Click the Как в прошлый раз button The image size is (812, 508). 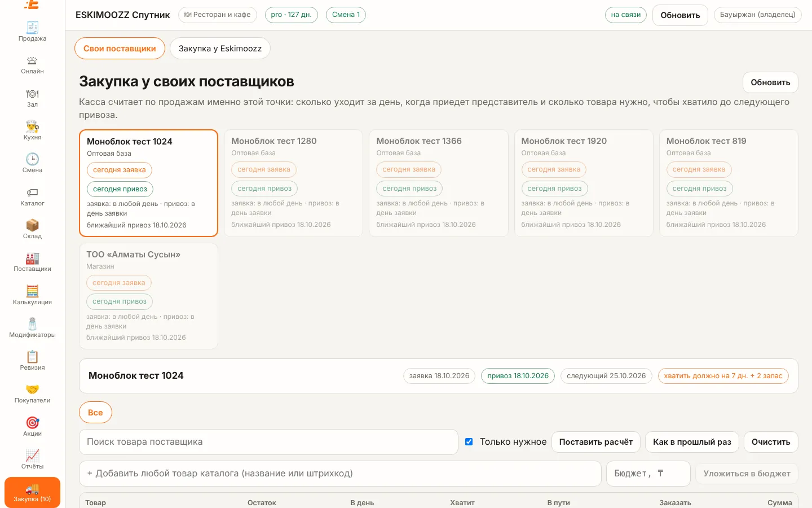point(692,442)
